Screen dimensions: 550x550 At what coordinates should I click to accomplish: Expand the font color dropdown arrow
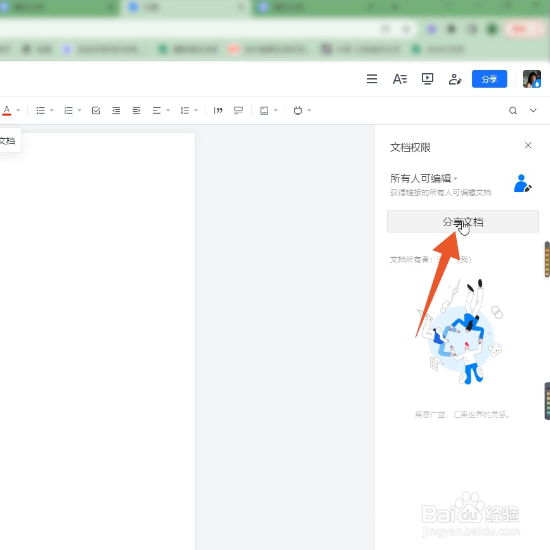click(x=18, y=110)
